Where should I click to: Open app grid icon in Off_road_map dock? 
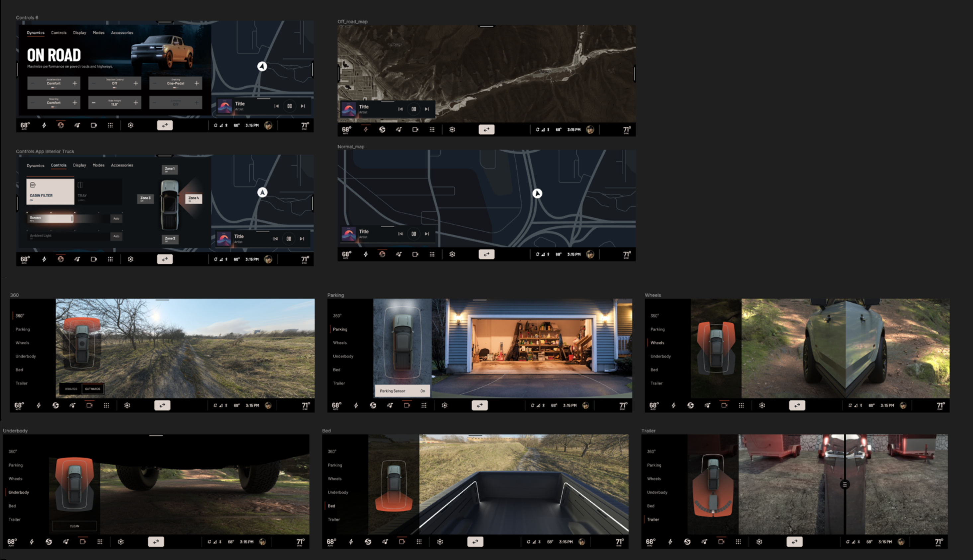[432, 130]
